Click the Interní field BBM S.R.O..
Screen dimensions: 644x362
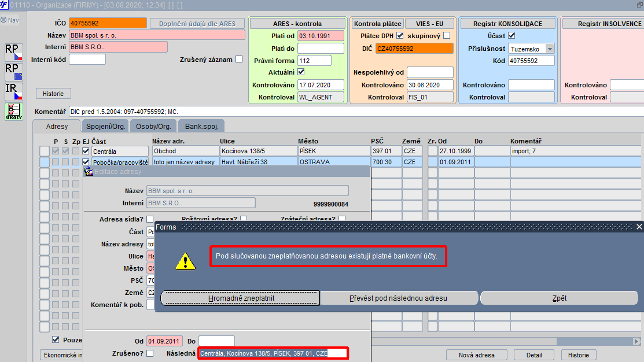pyautogui.click(x=118, y=47)
